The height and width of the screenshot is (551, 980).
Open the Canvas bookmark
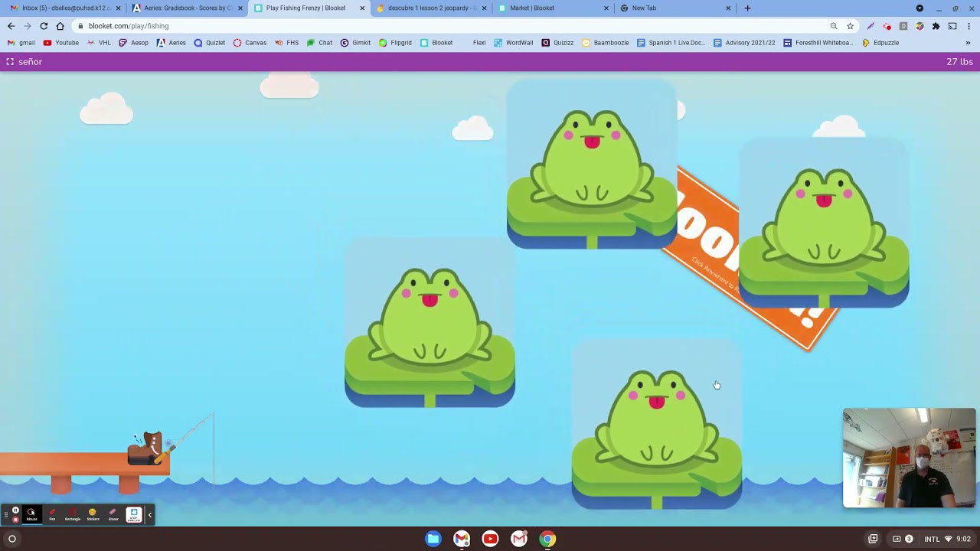[x=250, y=43]
